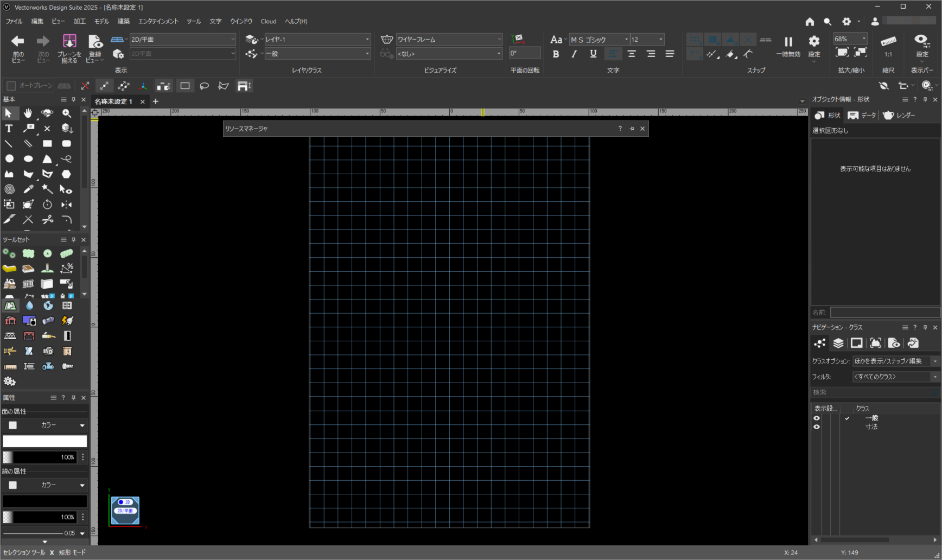Toggle visibility of 一般 class
942x560 pixels.
[x=816, y=418]
